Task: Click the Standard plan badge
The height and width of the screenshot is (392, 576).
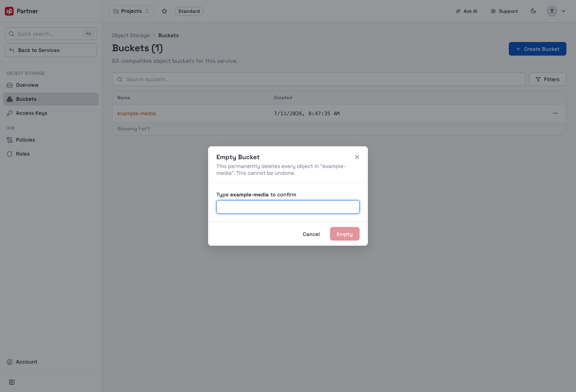Action: point(189,11)
